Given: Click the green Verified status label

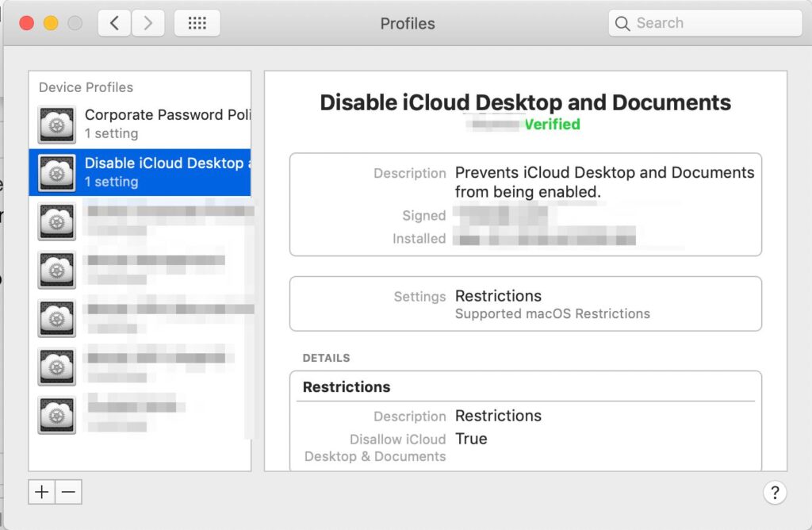Looking at the screenshot, I should (x=552, y=125).
